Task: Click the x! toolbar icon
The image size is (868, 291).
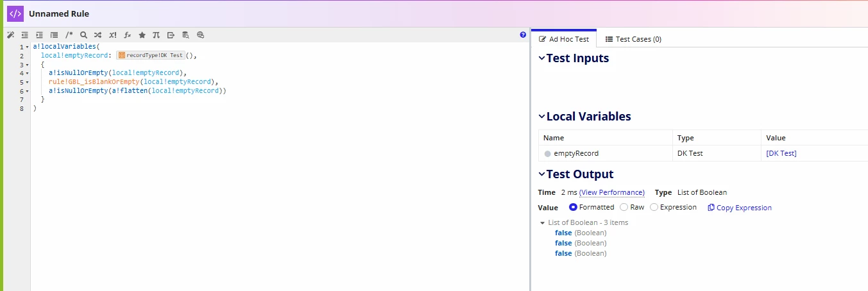Action: pos(113,35)
